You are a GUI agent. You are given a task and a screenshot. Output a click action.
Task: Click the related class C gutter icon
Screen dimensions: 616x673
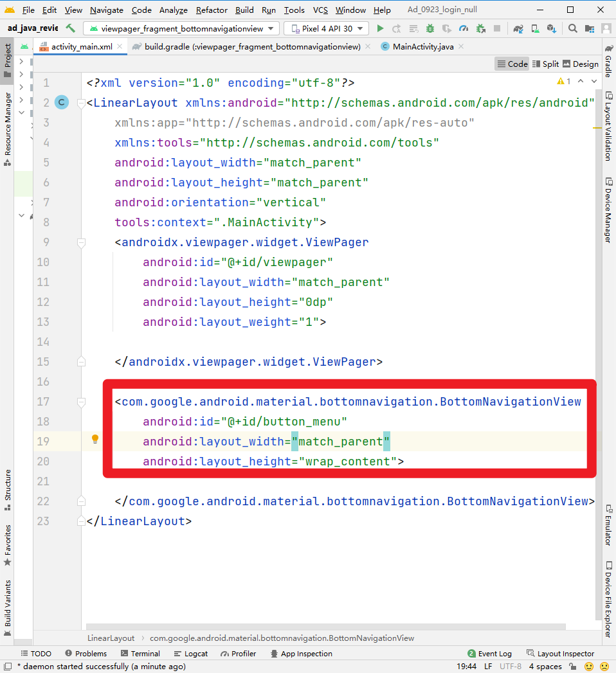62,102
